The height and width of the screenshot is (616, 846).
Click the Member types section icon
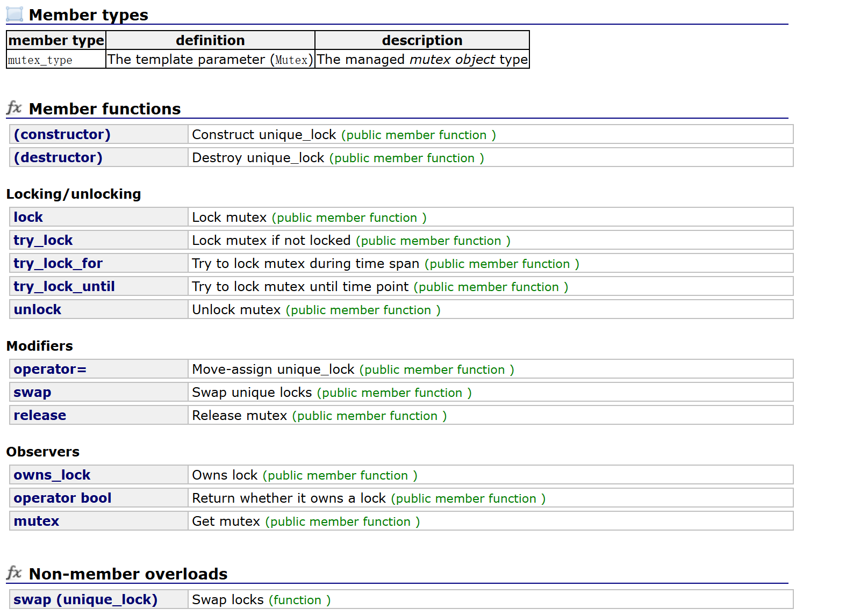tap(15, 14)
